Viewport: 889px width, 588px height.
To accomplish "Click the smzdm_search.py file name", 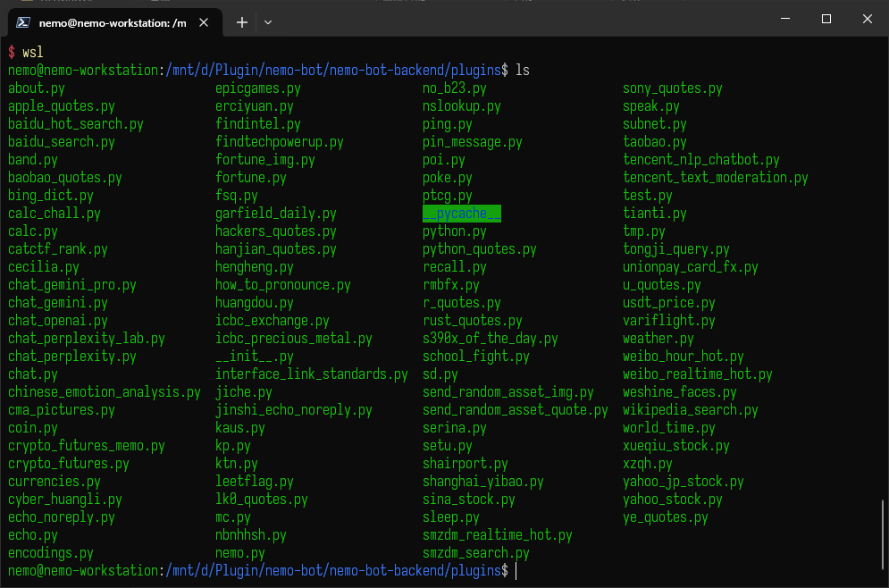I will 473,553.
